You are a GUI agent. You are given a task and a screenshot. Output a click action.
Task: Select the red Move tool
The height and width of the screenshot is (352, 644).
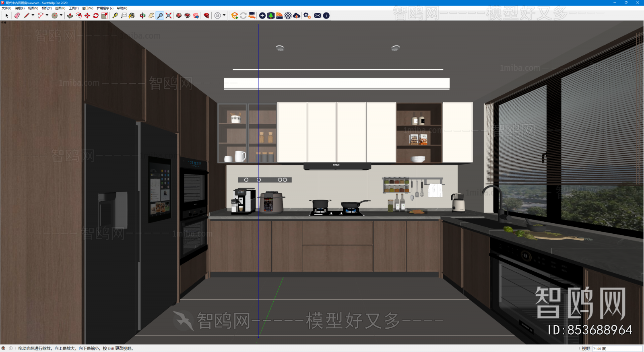[x=87, y=16]
